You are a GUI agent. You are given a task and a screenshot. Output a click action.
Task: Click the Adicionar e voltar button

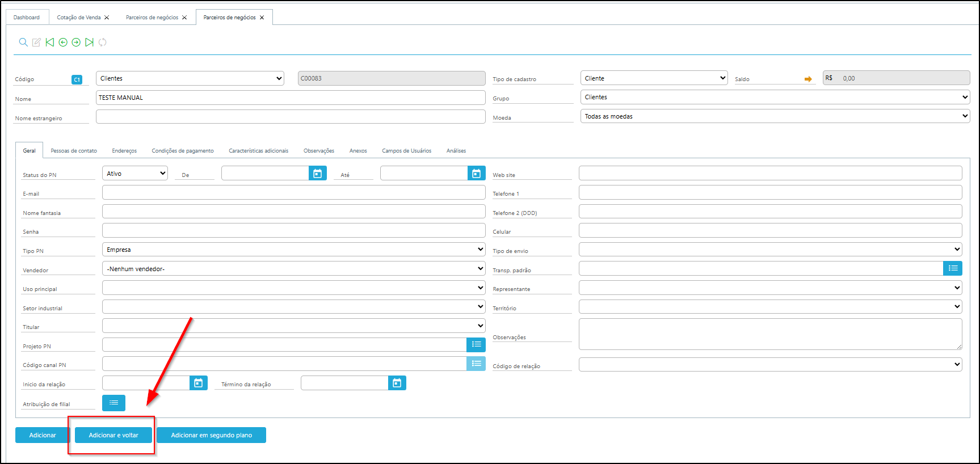pyautogui.click(x=113, y=435)
